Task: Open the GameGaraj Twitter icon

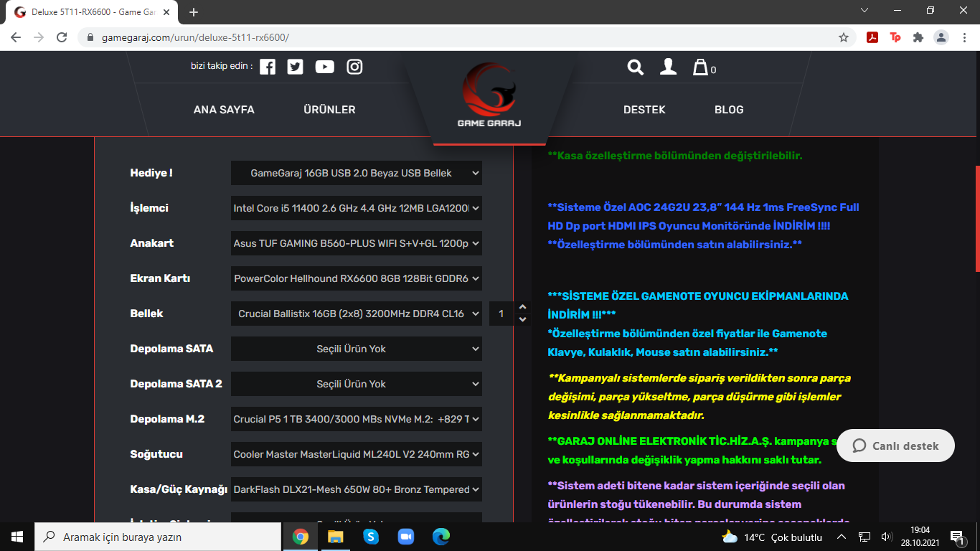Action: [295, 67]
